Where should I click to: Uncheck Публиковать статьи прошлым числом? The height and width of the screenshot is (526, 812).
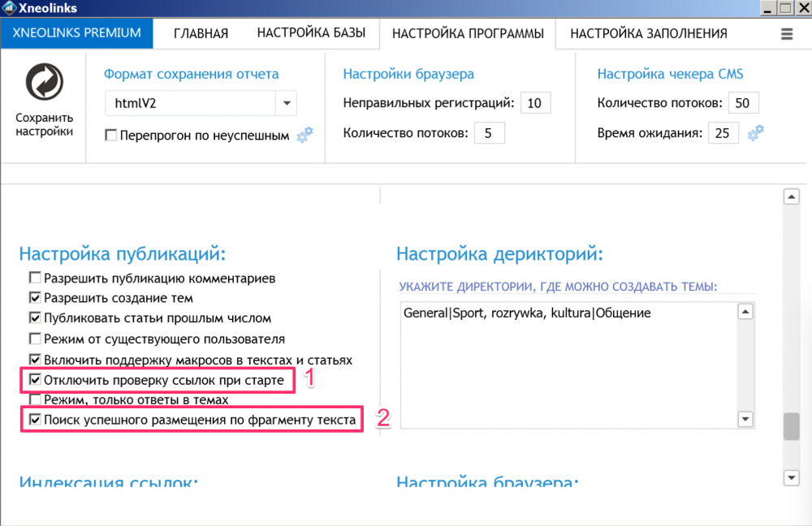35,317
